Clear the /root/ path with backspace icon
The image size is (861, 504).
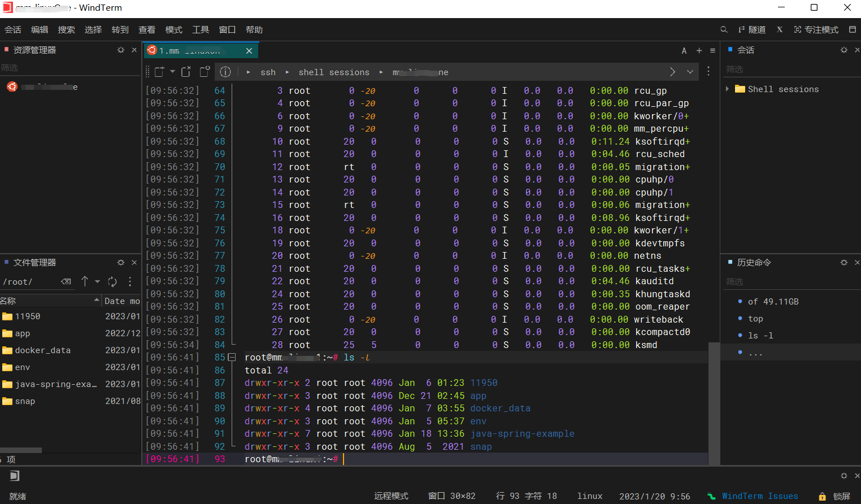coord(66,281)
